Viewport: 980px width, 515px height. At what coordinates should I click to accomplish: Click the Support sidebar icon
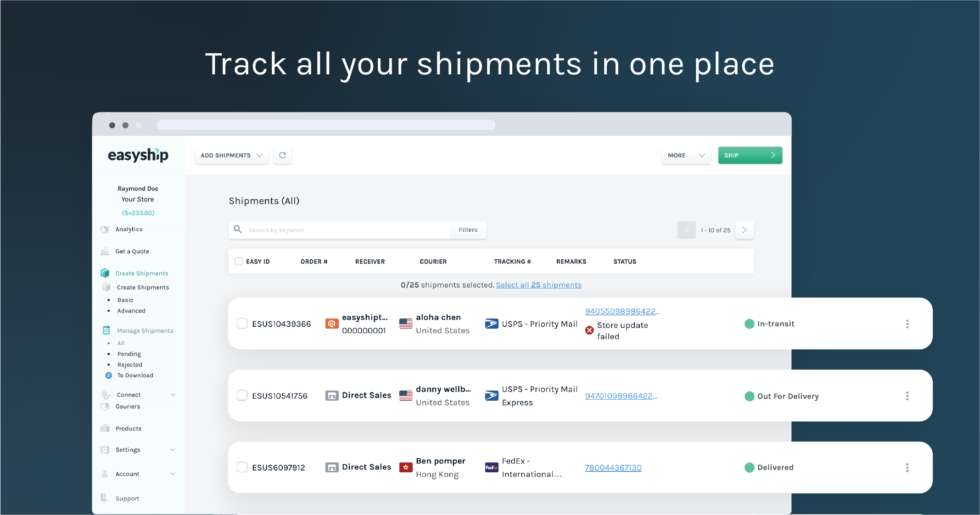point(105,498)
